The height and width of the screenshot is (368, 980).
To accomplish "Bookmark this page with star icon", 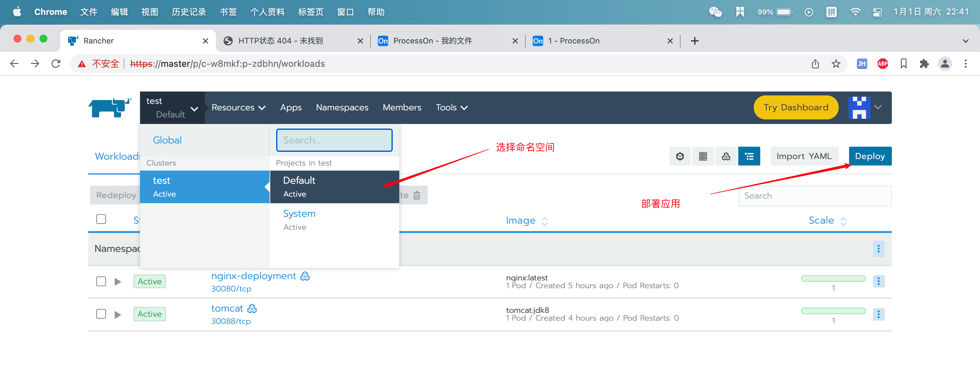I will (836, 64).
